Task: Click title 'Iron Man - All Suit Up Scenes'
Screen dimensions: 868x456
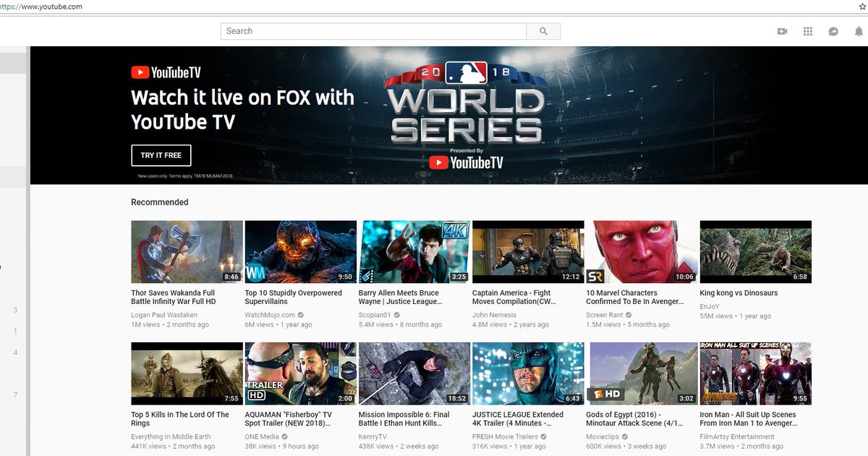Action: (x=748, y=419)
